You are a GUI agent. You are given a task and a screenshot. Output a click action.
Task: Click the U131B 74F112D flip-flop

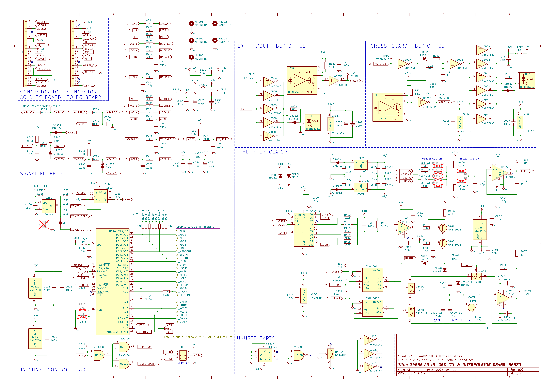coord(101,196)
